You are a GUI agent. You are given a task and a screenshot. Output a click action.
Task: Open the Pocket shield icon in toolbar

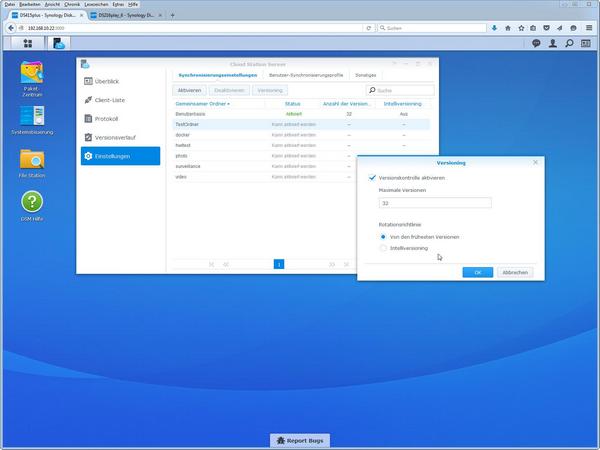546,28
